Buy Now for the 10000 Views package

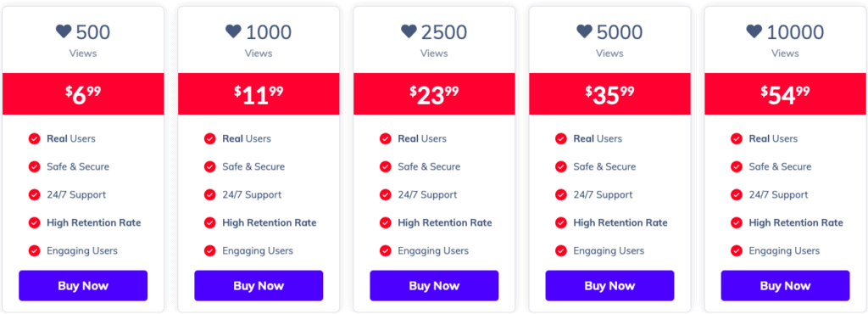785,286
